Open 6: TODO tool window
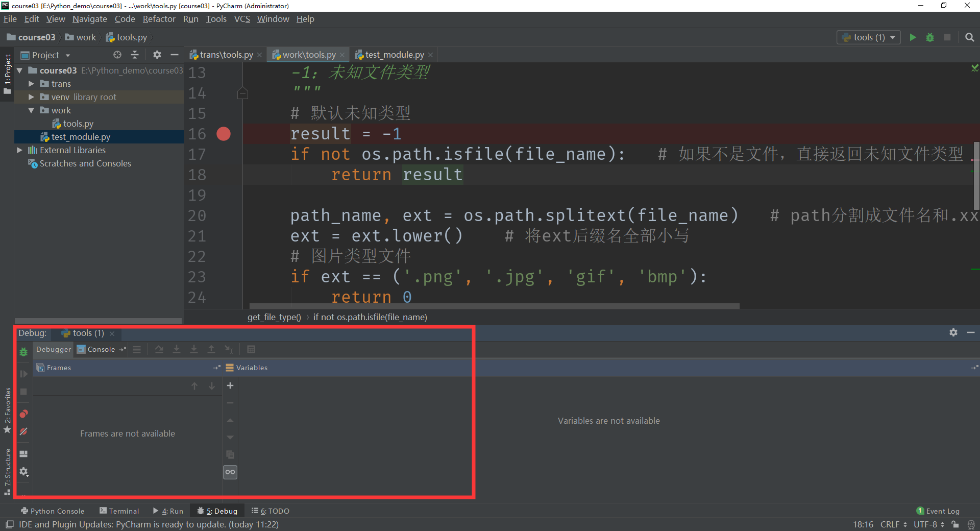 pos(270,511)
